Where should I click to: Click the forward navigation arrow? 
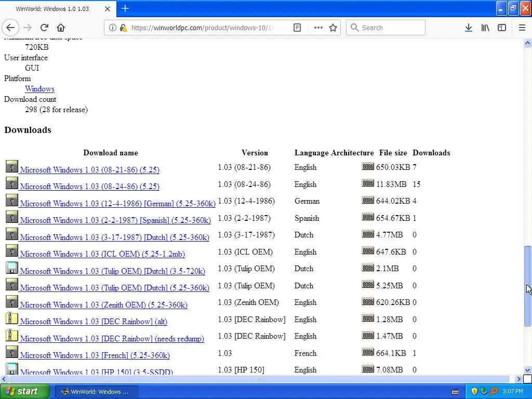point(28,28)
